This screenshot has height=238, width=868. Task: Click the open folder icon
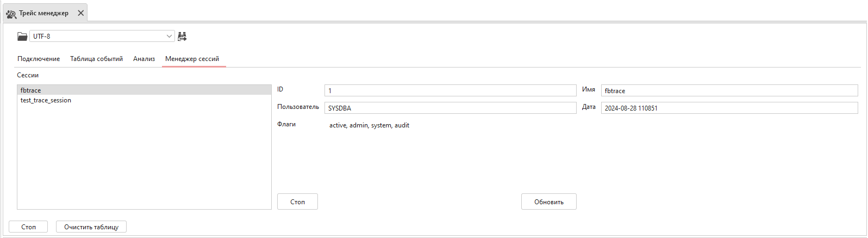pyautogui.click(x=22, y=36)
